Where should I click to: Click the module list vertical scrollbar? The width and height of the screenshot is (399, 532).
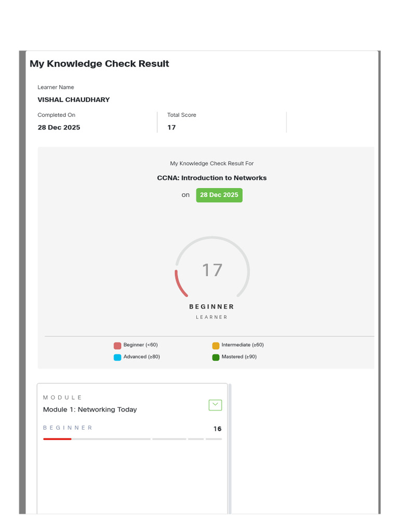click(x=230, y=448)
